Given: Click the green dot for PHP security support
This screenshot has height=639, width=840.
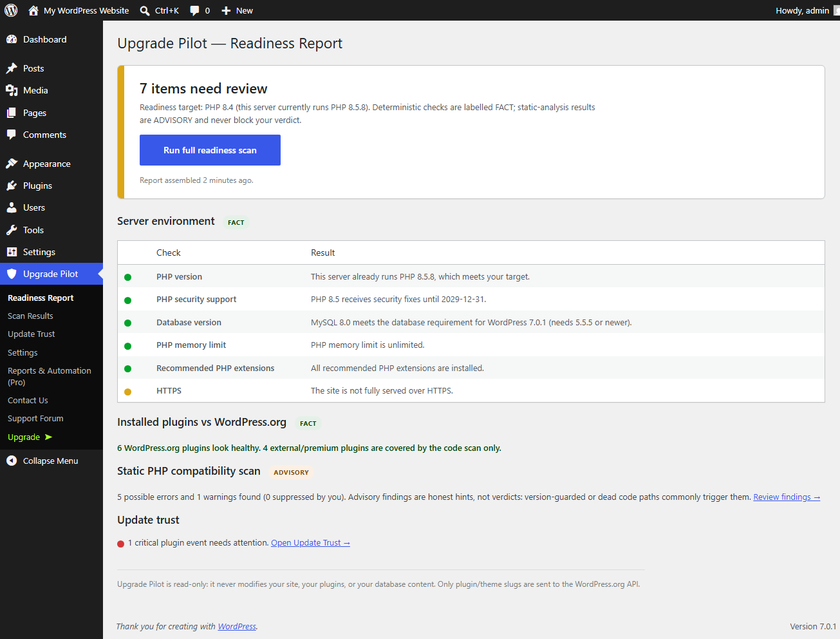Looking at the screenshot, I should coord(127,300).
